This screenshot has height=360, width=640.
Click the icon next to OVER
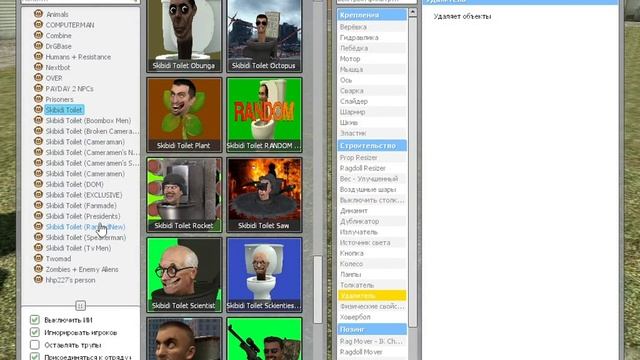point(38,78)
